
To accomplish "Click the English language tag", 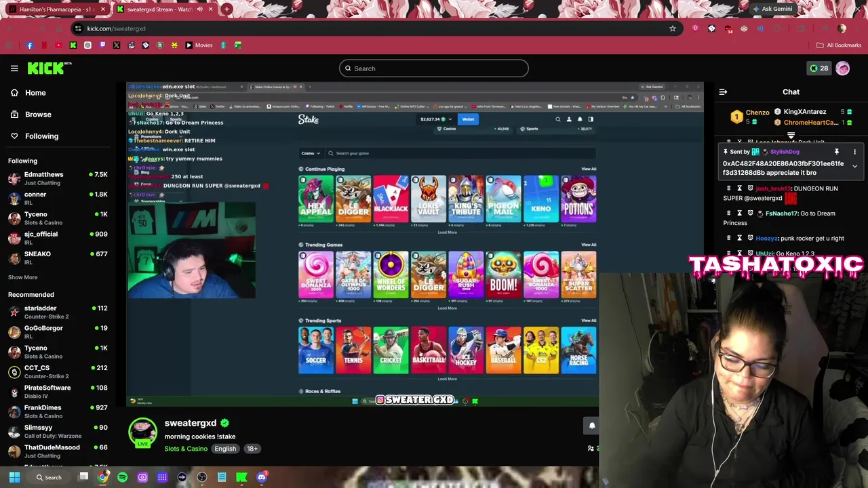I will (x=225, y=449).
